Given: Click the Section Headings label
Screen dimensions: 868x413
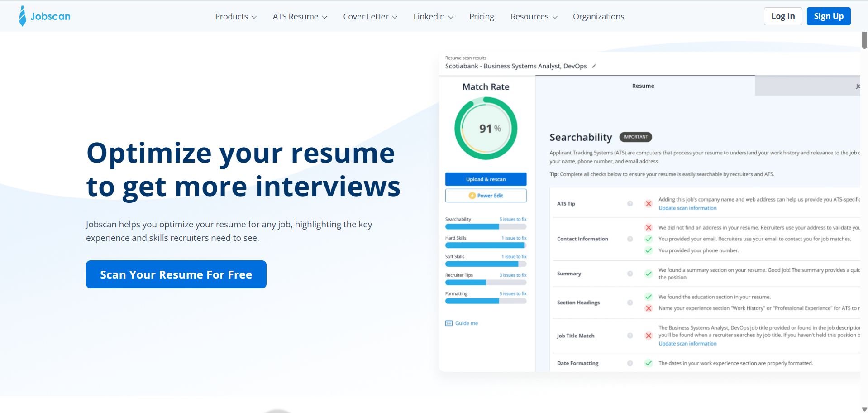Looking at the screenshot, I should [578, 303].
